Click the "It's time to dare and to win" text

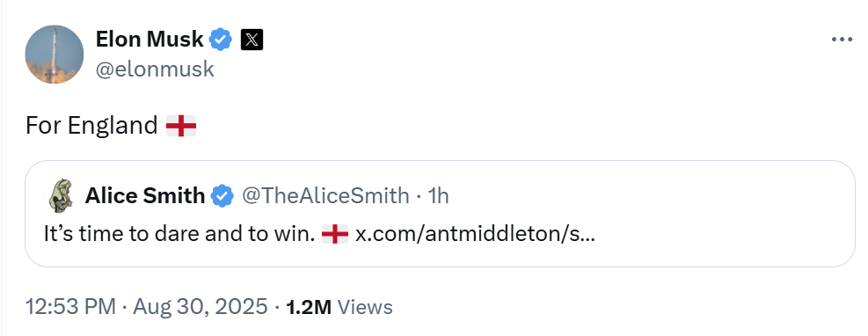(179, 234)
